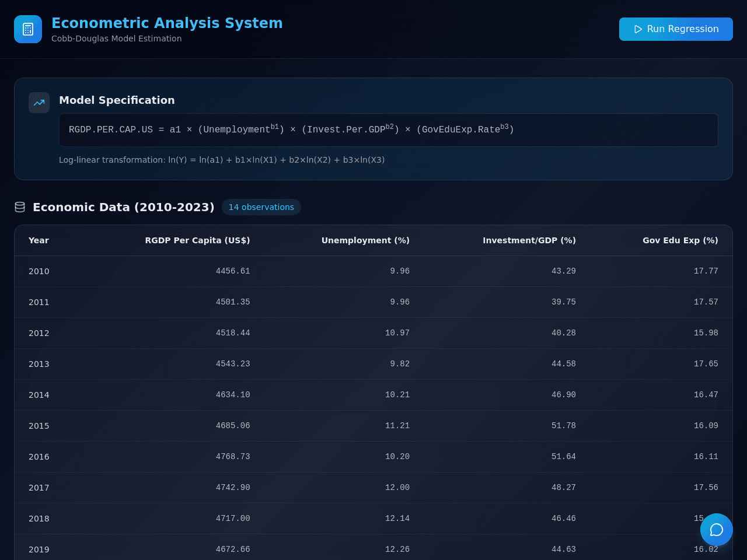747x560 pixels.
Task: Click the Investment/GDP (%) column header
Action: 529,240
